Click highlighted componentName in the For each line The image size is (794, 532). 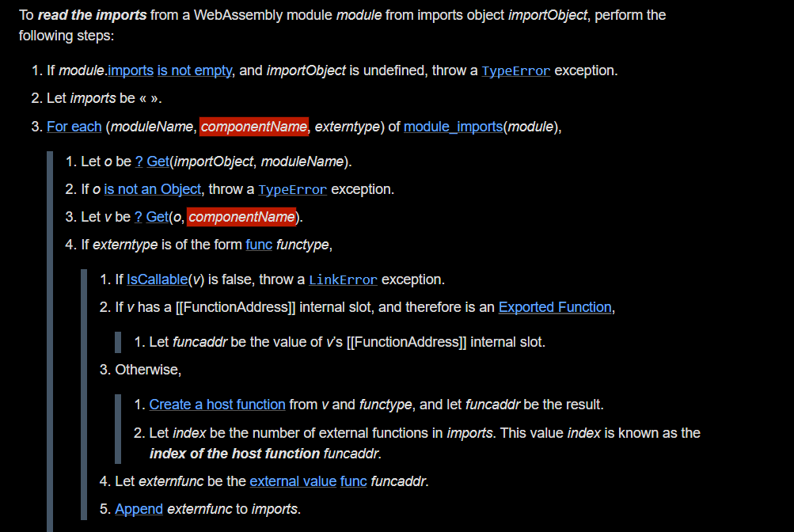coord(253,126)
